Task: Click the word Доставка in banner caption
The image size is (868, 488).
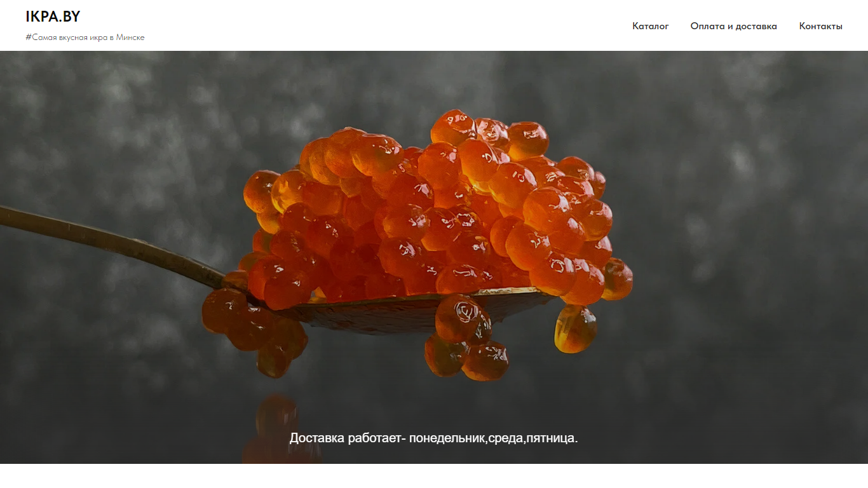Action: point(317,438)
